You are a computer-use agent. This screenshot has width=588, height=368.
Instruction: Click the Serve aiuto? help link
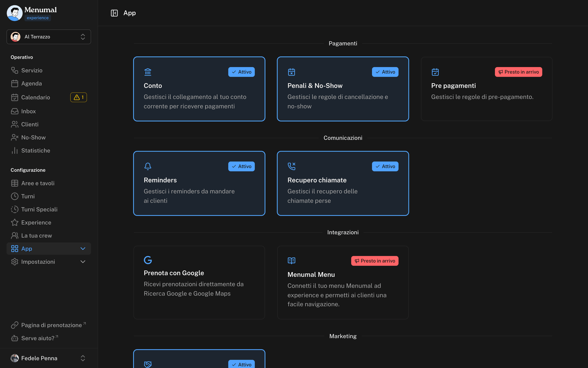coord(49,338)
